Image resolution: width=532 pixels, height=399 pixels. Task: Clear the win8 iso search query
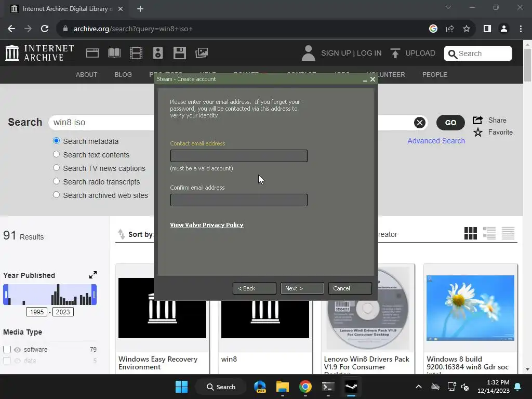pos(420,123)
